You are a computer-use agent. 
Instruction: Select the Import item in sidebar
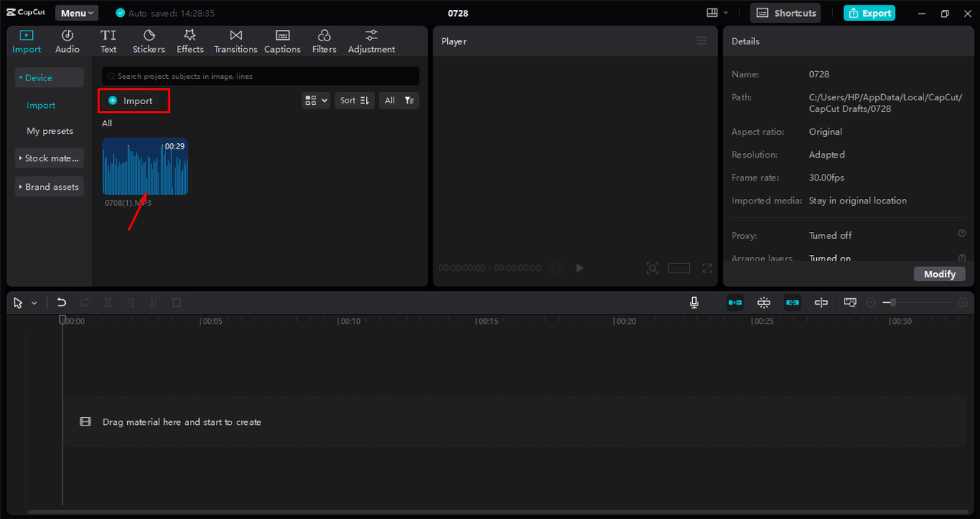tap(41, 106)
